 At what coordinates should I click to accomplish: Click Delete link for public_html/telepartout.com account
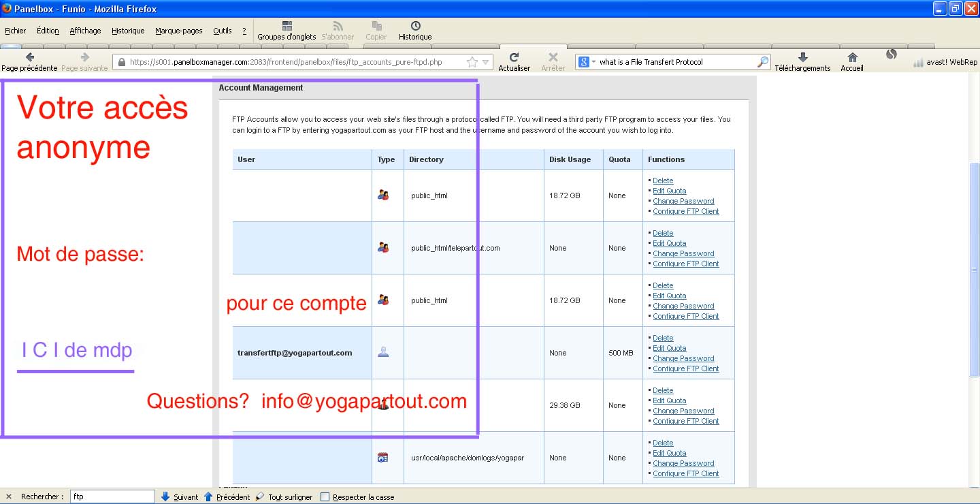tap(663, 233)
